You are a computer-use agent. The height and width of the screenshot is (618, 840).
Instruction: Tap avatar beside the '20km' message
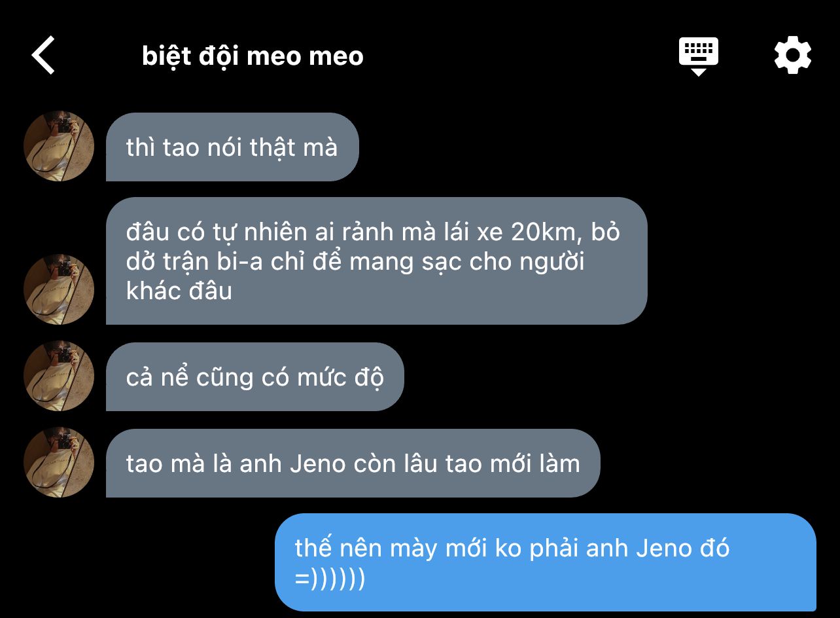pos(59,289)
